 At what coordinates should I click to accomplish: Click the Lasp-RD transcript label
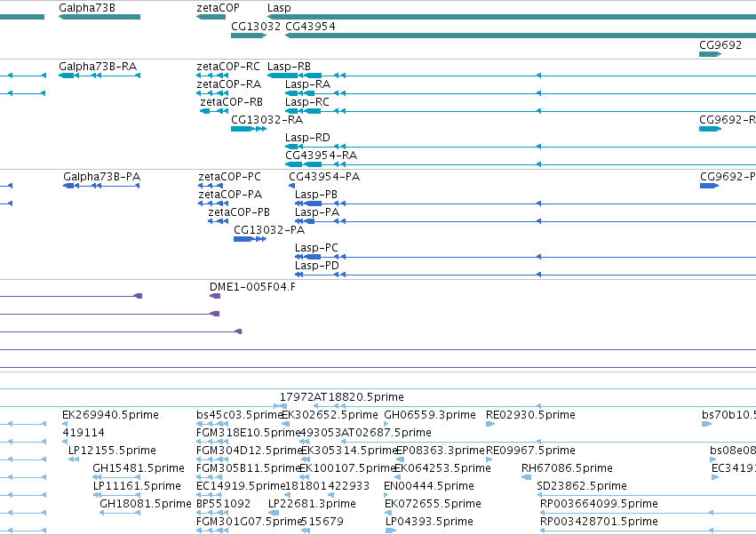pyautogui.click(x=307, y=138)
